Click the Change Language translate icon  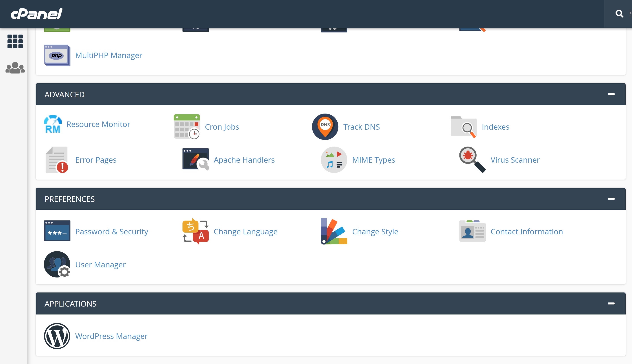[195, 232]
